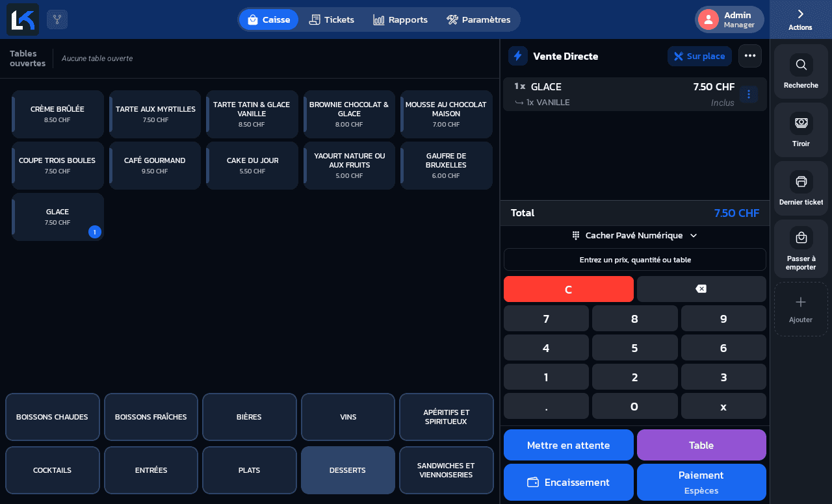Add another Glace product tile

coord(58,217)
